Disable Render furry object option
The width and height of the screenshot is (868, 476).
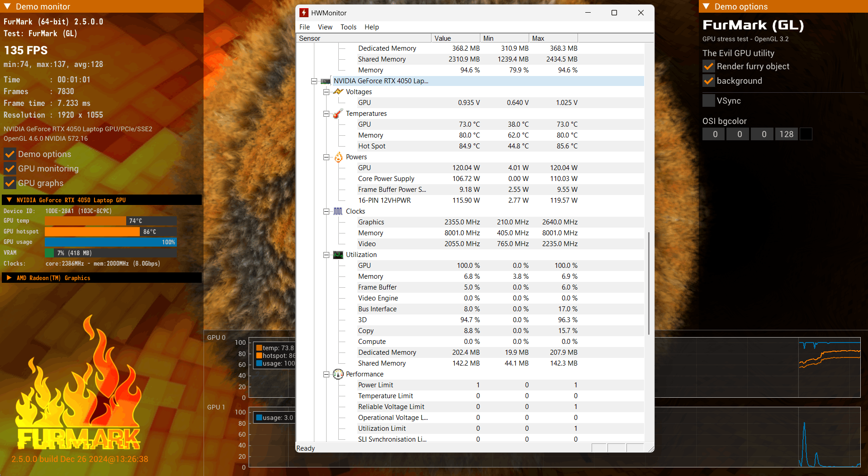click(x=709, y=67)
